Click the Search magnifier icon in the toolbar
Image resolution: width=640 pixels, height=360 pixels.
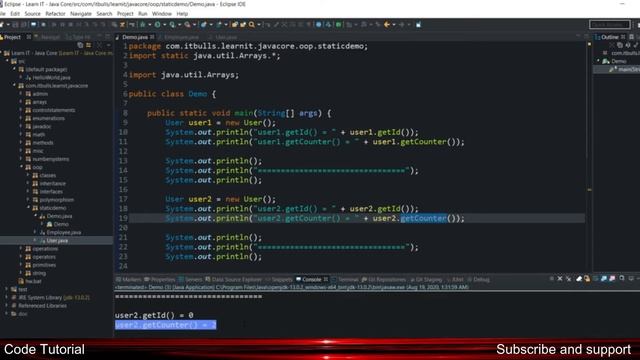[252, 25]
